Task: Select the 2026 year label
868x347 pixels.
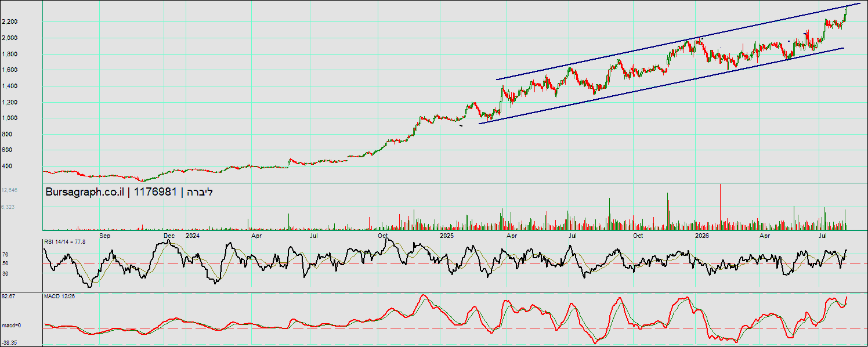Action: 702,236
